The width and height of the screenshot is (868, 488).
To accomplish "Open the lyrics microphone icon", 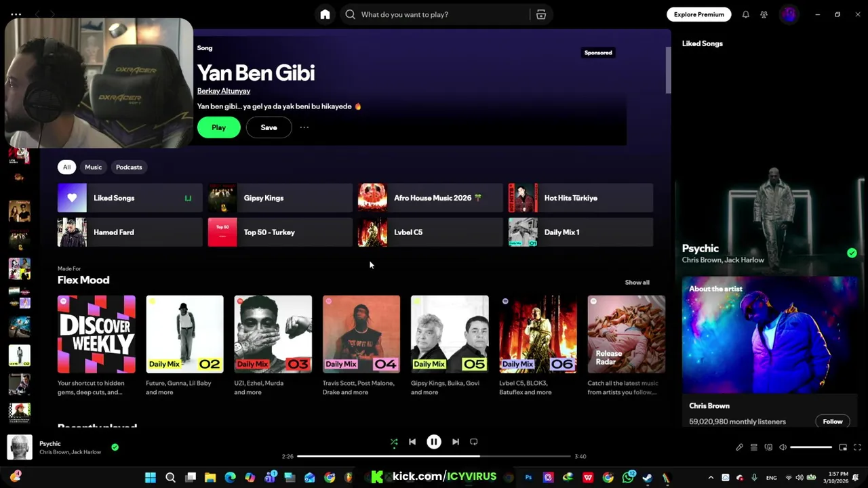I will click(740, 447).
